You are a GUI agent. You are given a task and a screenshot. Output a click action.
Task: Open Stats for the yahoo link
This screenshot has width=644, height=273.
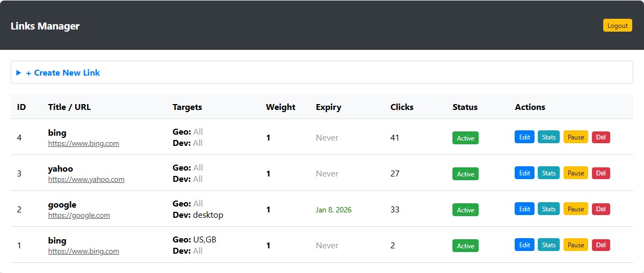pyautogui.click(x=548, y=173)
